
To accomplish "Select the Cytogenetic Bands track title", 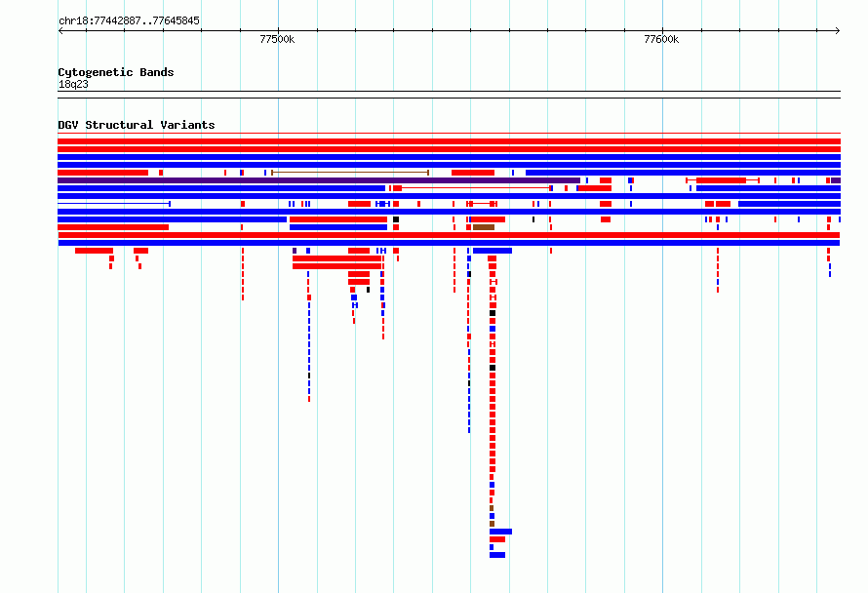I will coord(116,72).
